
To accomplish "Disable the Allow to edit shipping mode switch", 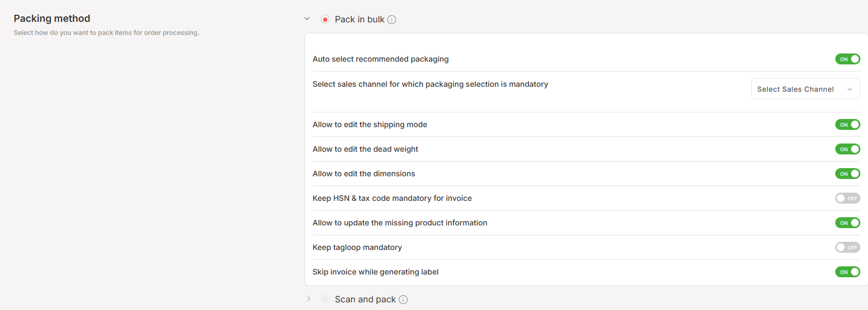I will pos(847,124).
